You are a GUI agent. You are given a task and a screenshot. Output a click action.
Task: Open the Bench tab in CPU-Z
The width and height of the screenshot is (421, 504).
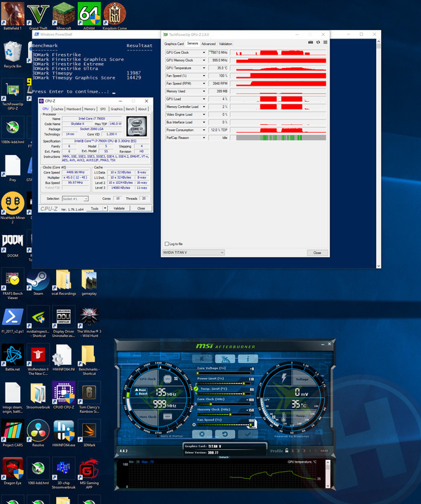point(130,109)
